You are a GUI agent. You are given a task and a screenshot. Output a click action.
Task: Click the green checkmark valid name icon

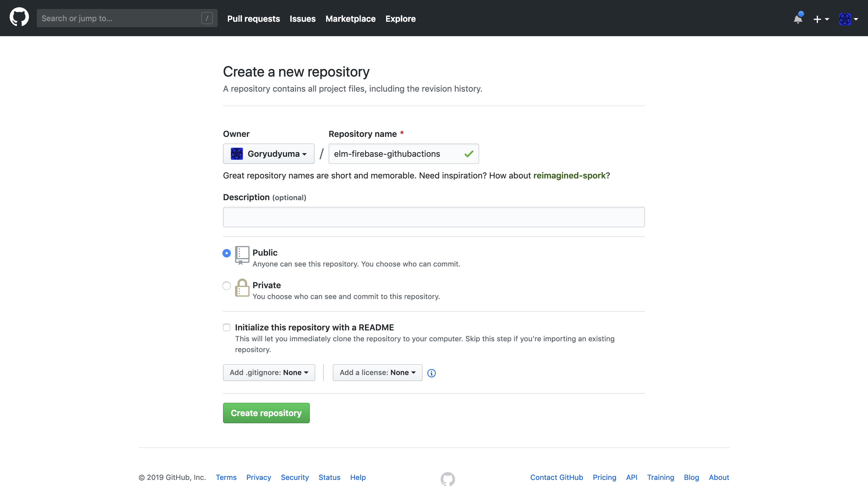(469, 154)
